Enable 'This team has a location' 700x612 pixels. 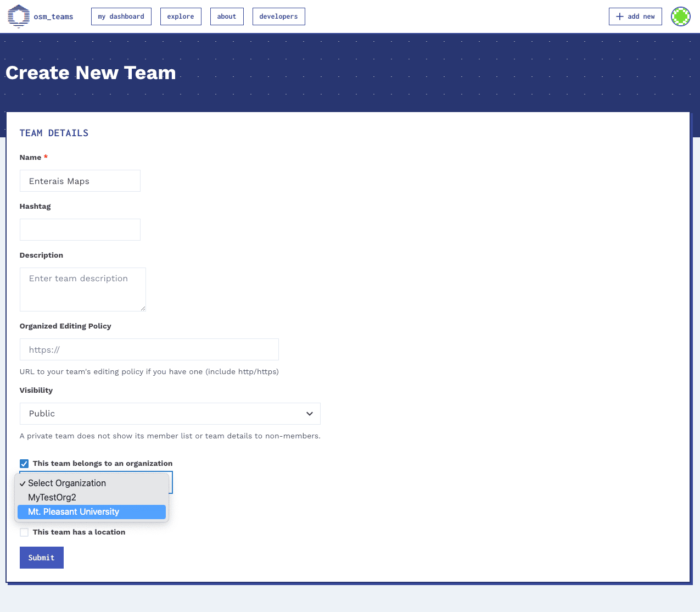[x=24, y=532]
